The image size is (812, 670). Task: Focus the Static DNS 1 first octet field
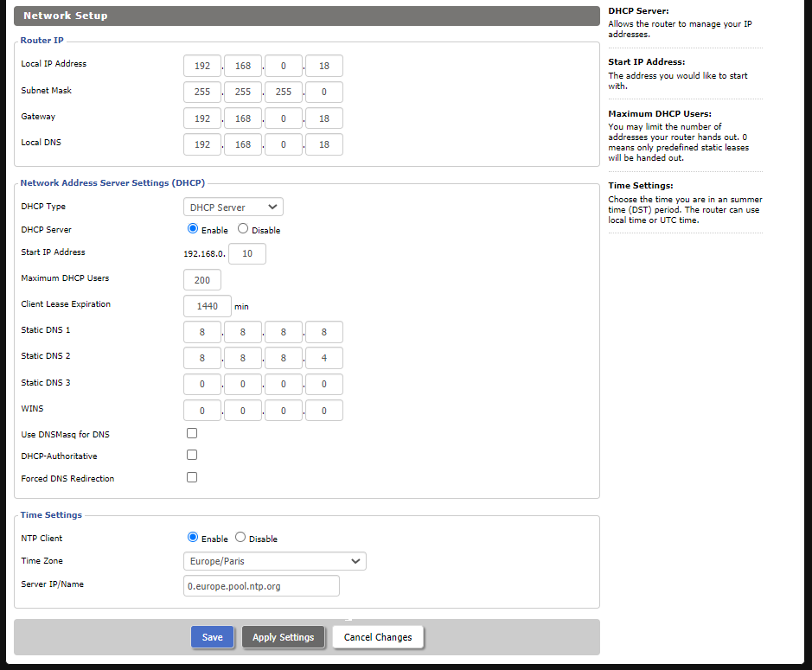(202, 332)
